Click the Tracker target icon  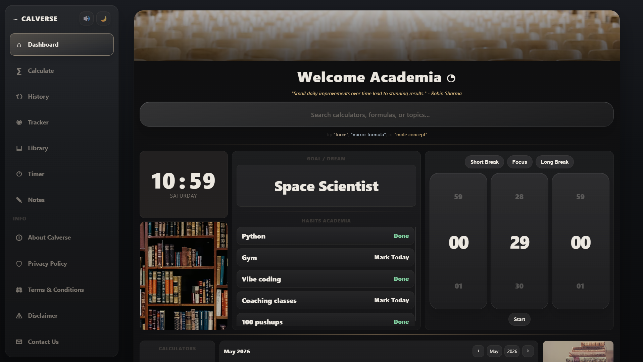pyautogui.click(x=19, y=122)
